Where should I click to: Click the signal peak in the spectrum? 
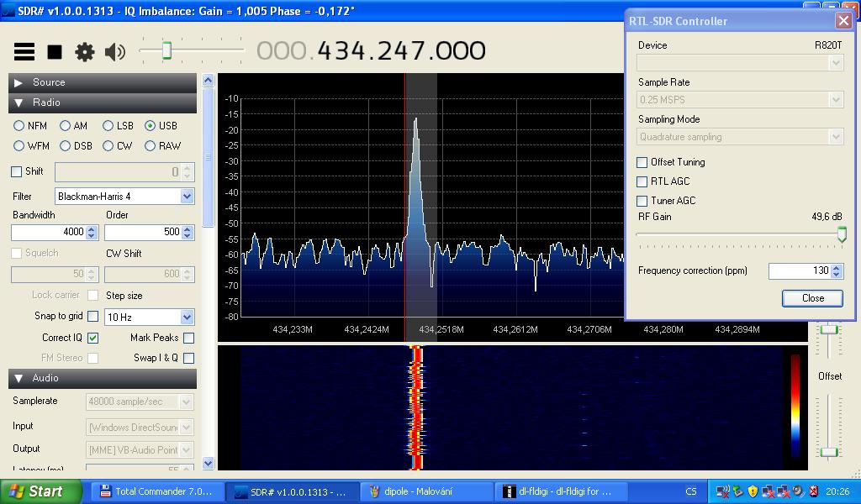click(x=415, y=119)
